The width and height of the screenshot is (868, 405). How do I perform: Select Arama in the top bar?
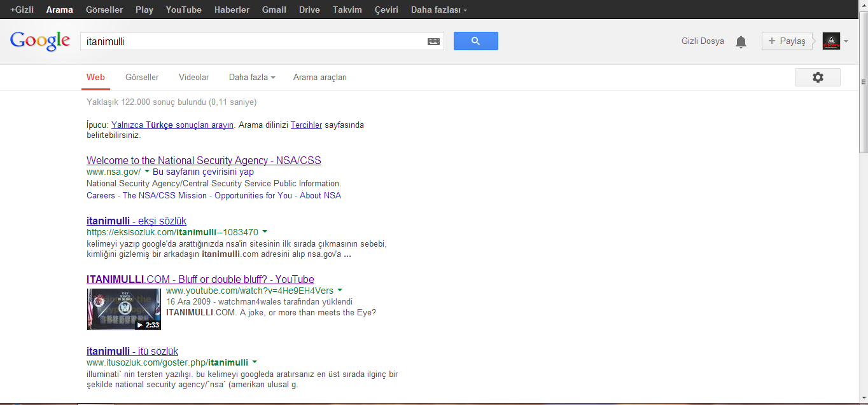click(60, 10)
